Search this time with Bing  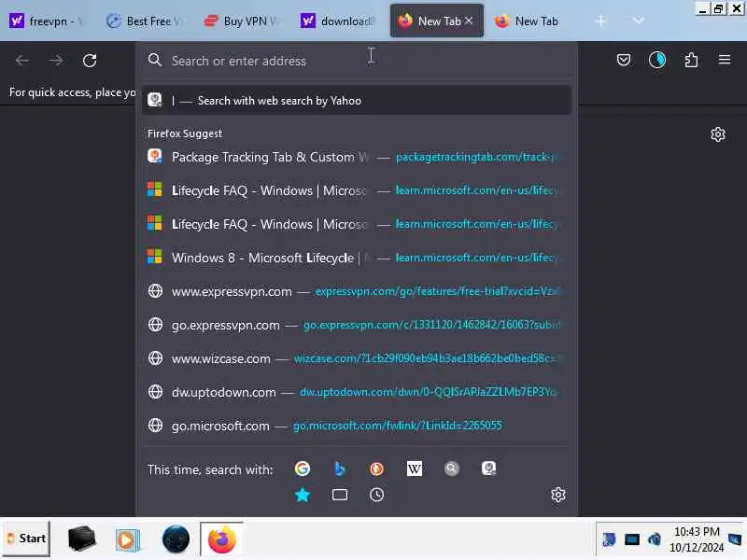coord(339,469)
